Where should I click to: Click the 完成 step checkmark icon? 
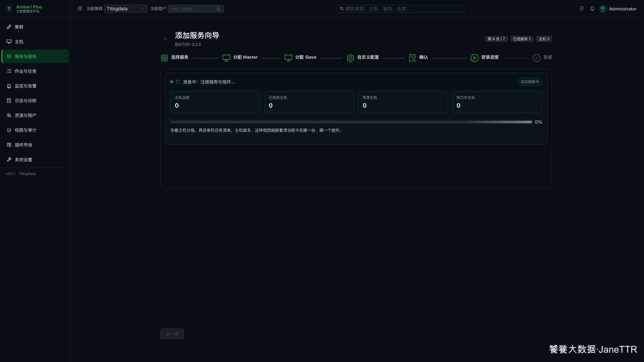click(x=537, y=58)
